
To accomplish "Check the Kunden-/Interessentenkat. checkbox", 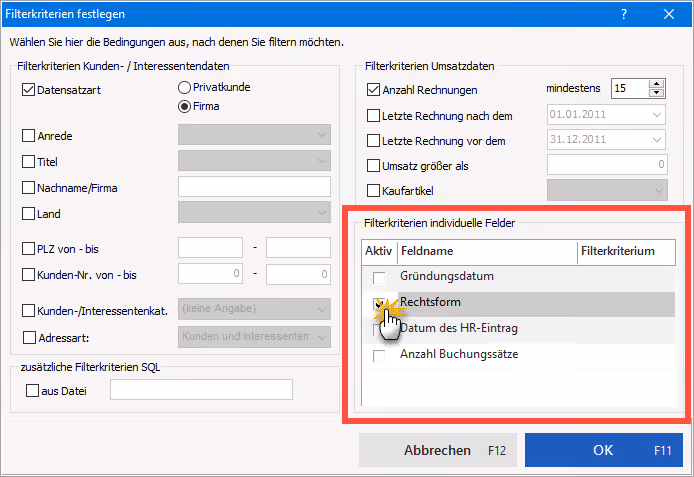I will click(x=28, y=311).
